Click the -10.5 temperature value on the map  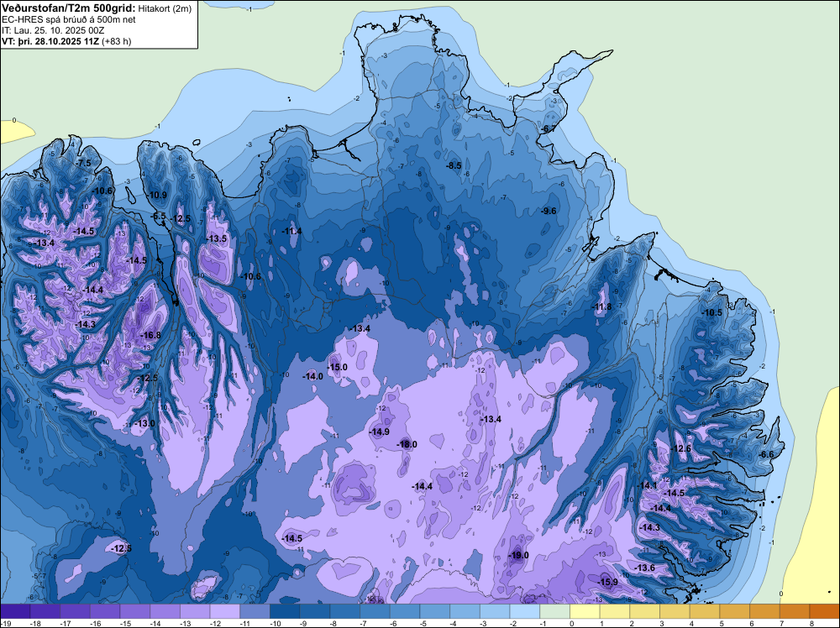712,312
